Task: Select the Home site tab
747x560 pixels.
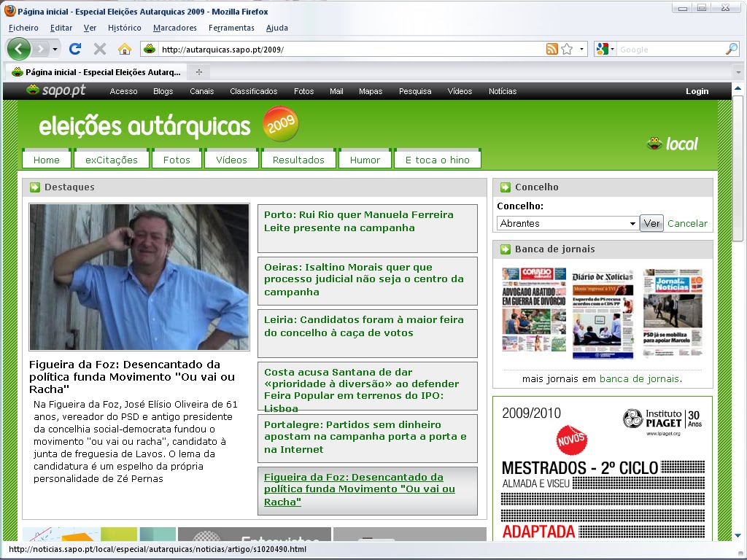Action: click(46, 160)
